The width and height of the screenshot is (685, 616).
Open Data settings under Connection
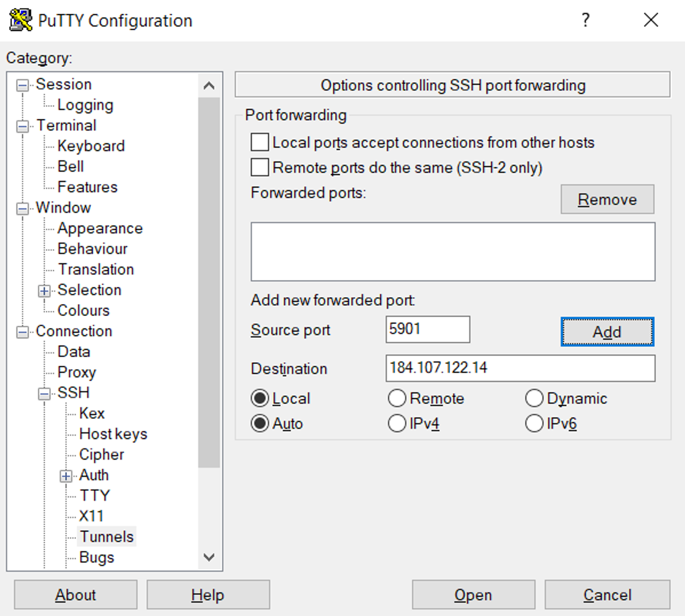(74, 351)
